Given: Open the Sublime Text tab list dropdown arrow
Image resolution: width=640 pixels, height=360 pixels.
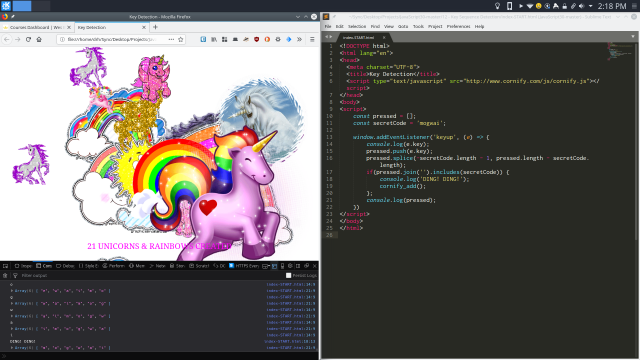Looking at the screenshot, I should 633,37.
